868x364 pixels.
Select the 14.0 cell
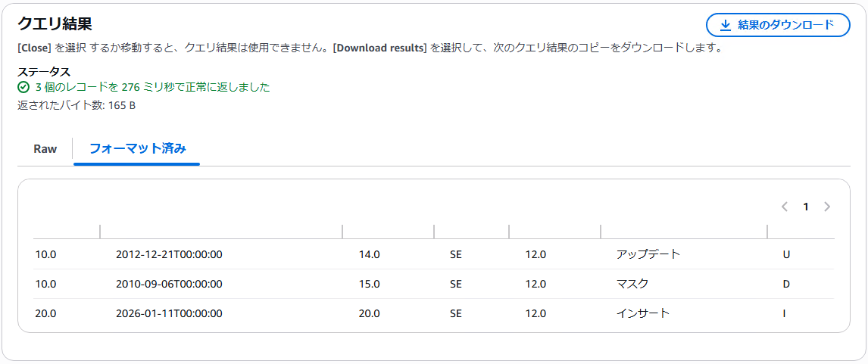[370, 254]
